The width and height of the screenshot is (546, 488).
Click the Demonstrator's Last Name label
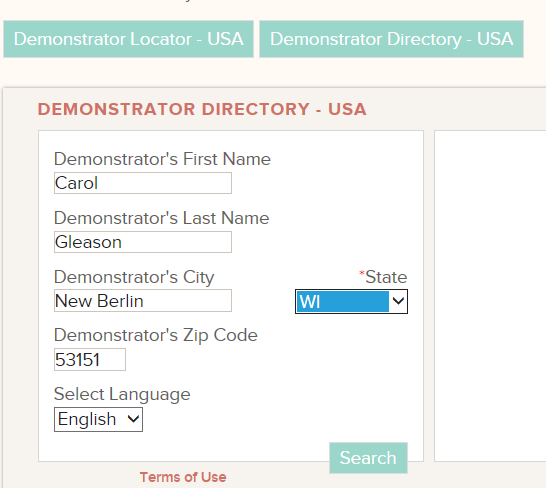pos(162,218)
